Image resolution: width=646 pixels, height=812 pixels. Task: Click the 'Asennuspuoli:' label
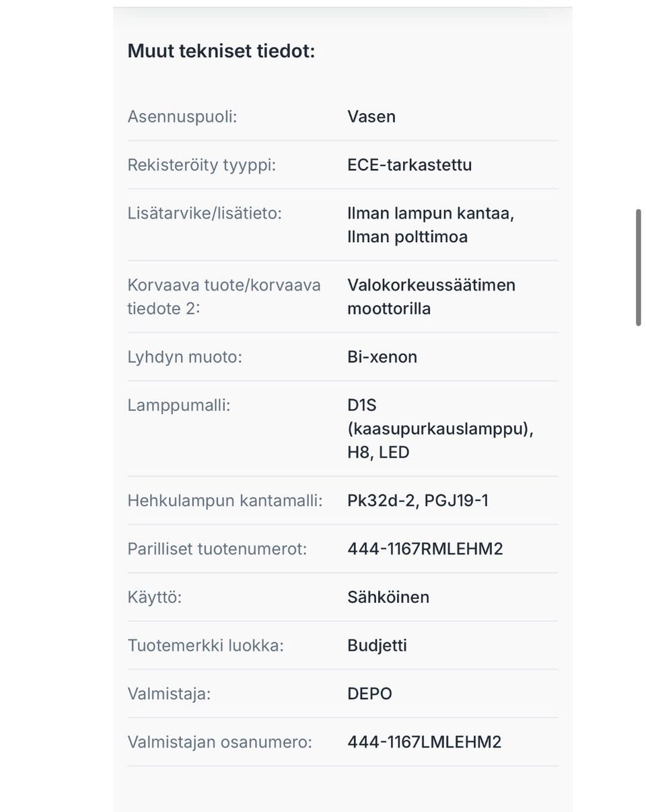[x=182, y=116]
